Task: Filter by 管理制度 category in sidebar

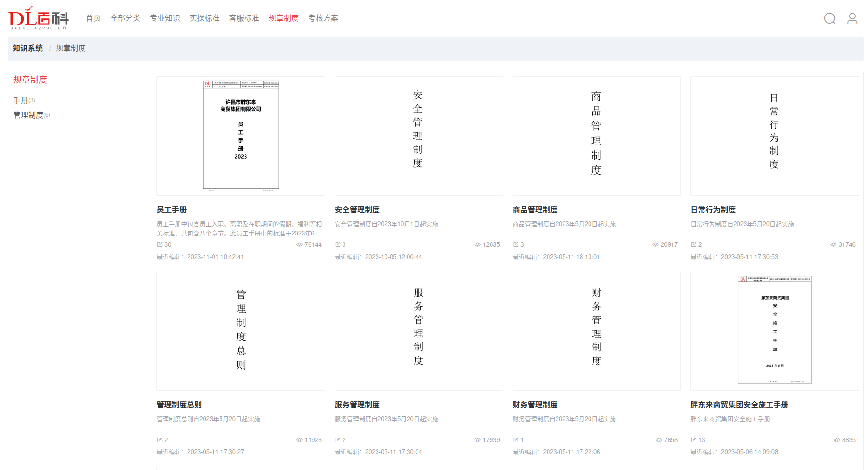Action: [32, 115]
